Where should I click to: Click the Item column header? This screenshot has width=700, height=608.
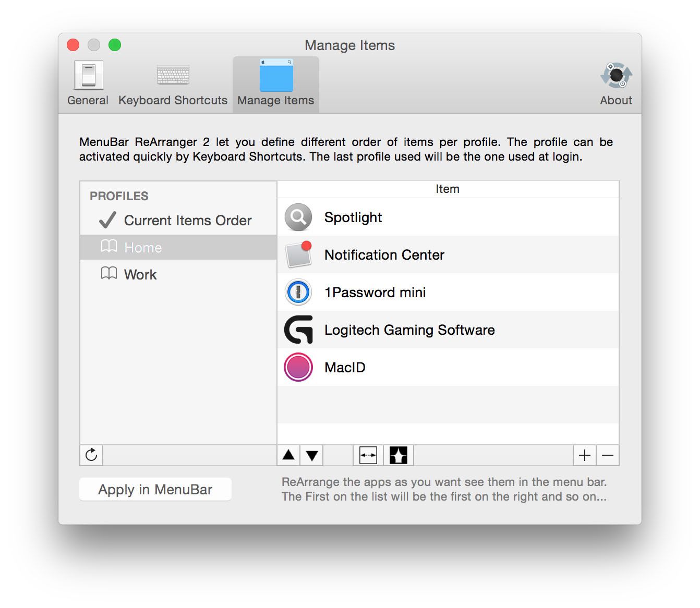point(448,189)
